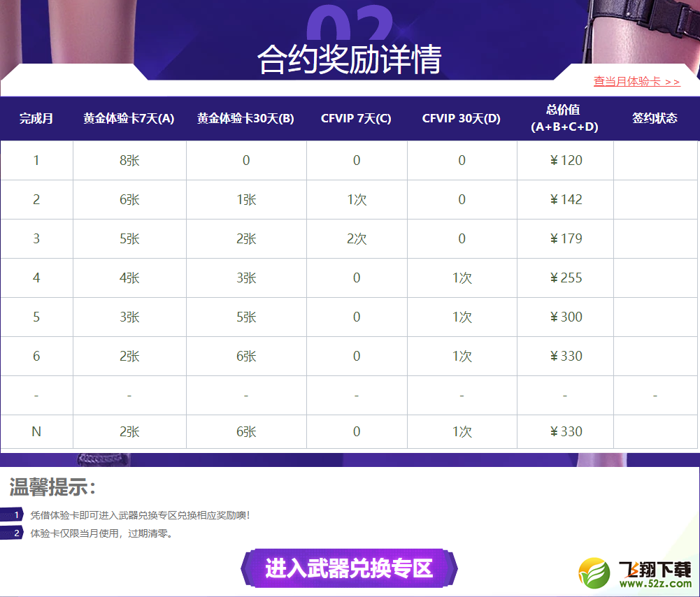Click the 8张 cell in month 1 row
This screenshot has height=597, width=700.
click(x=129, y=160)
